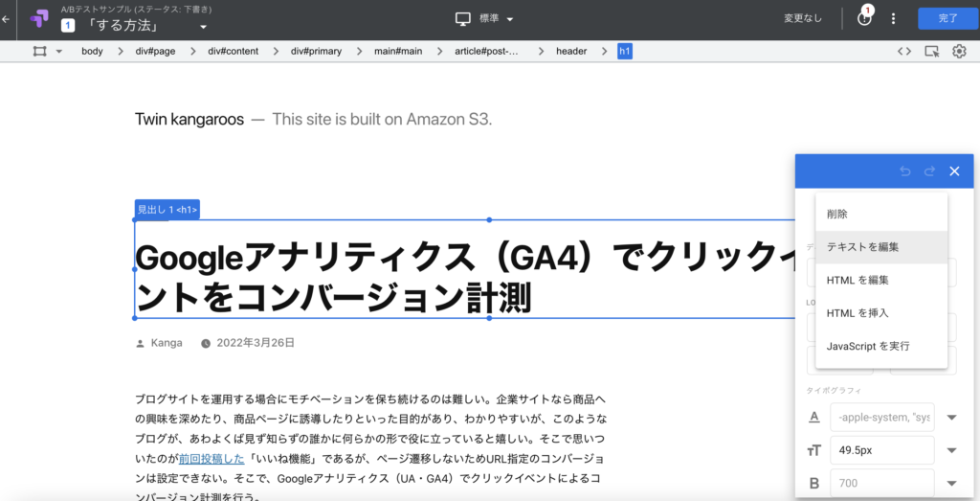
Task: Expand the font family dropdown arrow
Action: (x=951, y=418)
